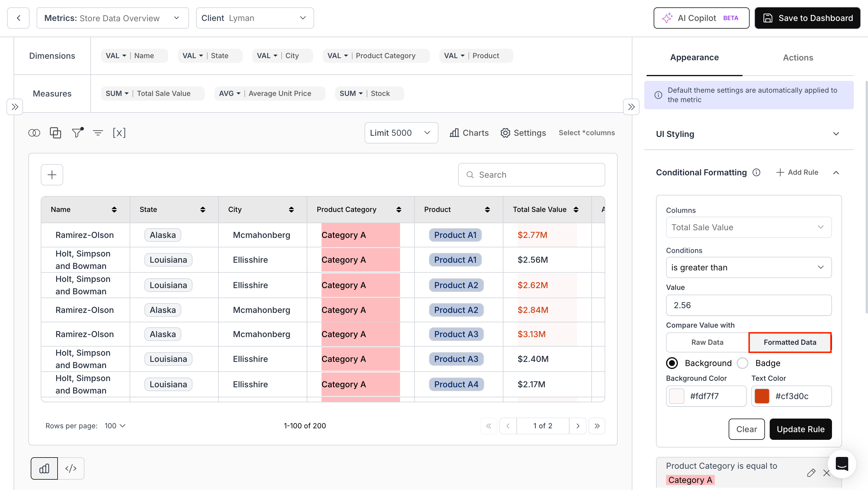The image size is (868, 490).
Task: Choose Raw Data comparison
Action: coord(707,342)
